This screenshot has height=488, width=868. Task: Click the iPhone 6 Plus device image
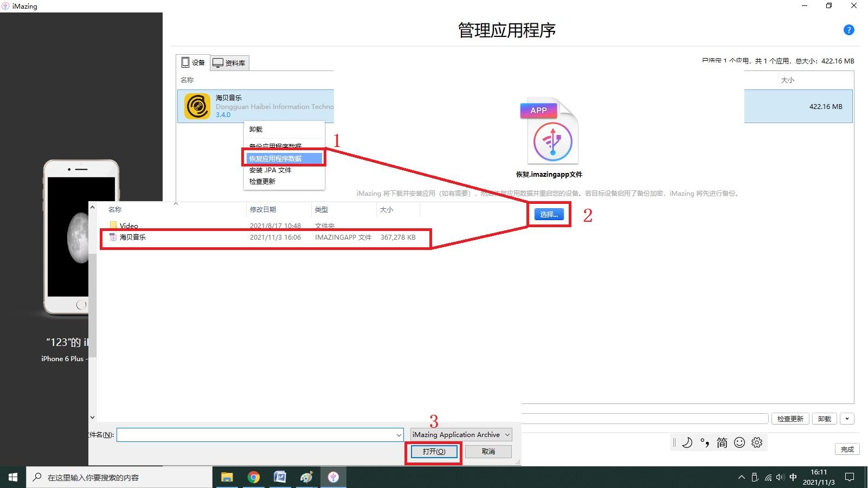point(81,237)
